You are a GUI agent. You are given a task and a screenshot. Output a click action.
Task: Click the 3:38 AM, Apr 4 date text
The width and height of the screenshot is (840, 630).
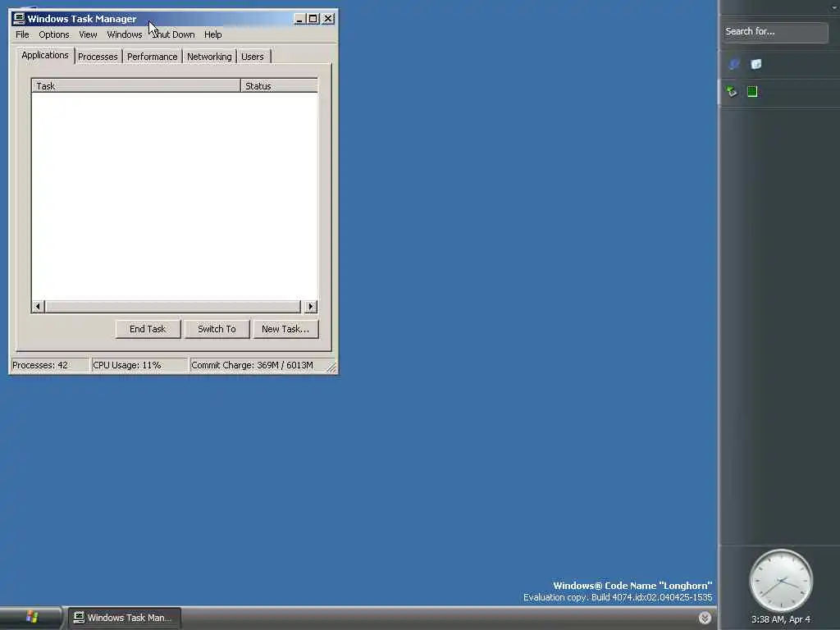pyautogui.click(x=781, y=619)
